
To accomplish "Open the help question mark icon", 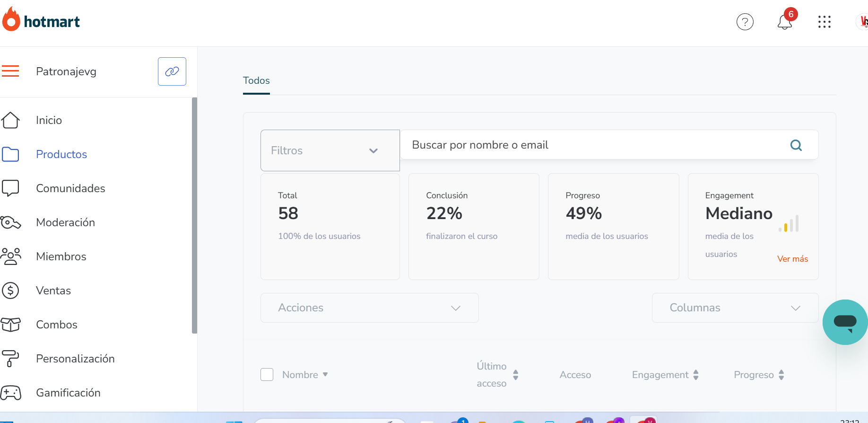I will click(x=745, y=22).
